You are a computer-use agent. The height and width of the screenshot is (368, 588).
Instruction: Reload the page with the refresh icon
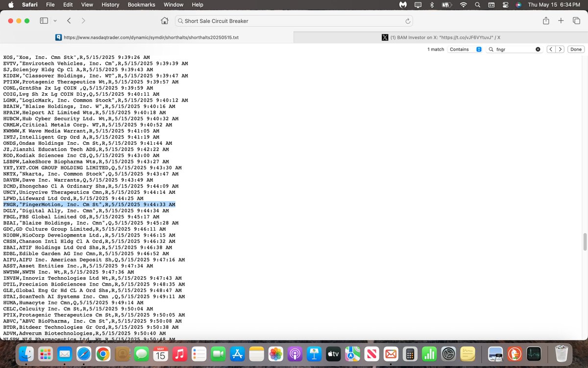pyautogui.click(x=407, y=21)
